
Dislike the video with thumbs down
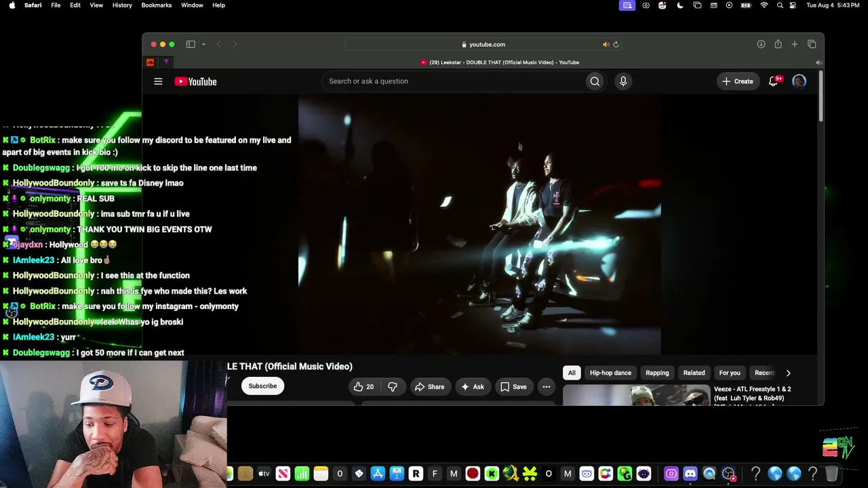click(393, 386)
